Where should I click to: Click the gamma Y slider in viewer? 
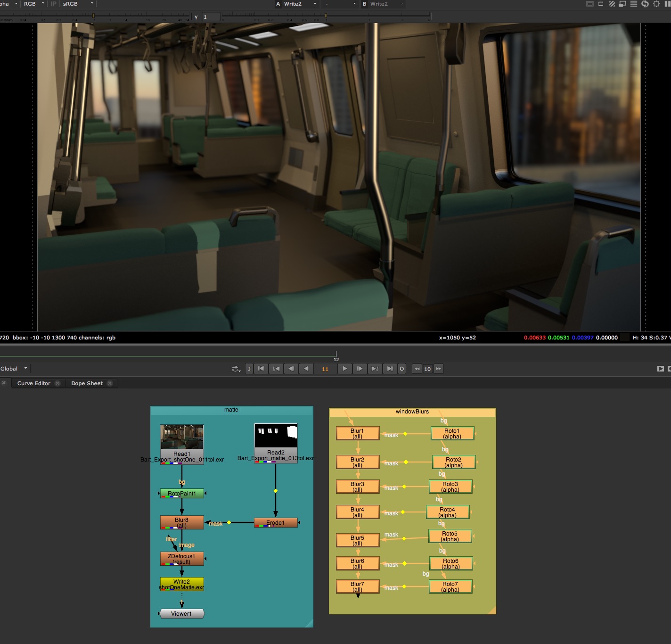tap(325, 17)
